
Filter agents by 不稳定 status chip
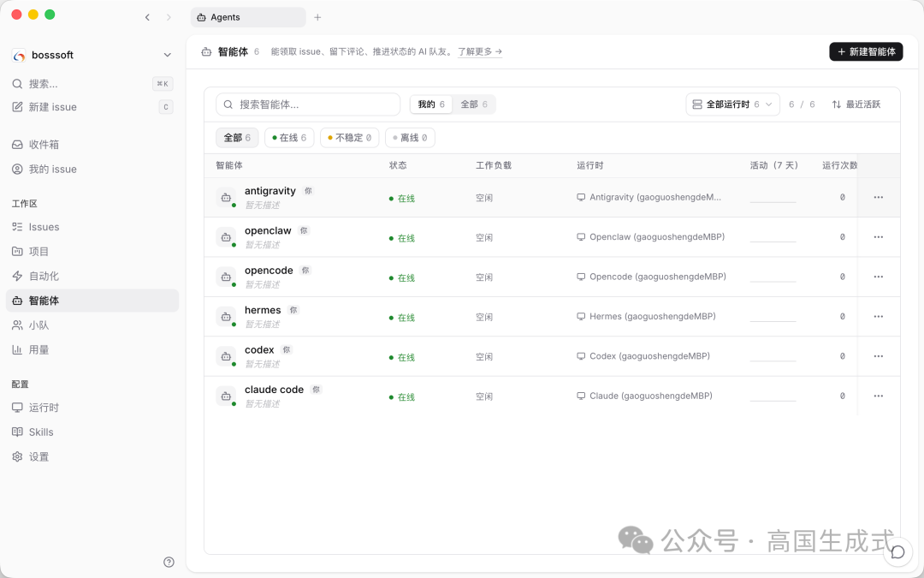349,138
